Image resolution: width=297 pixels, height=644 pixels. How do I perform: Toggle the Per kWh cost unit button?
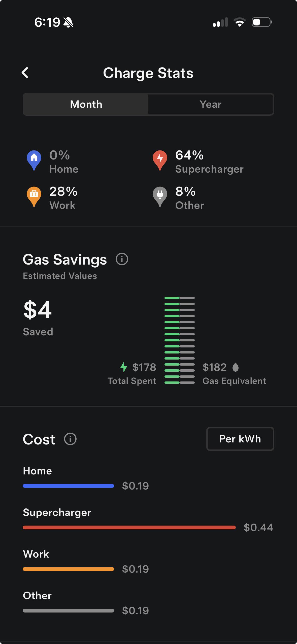[240, 439]
